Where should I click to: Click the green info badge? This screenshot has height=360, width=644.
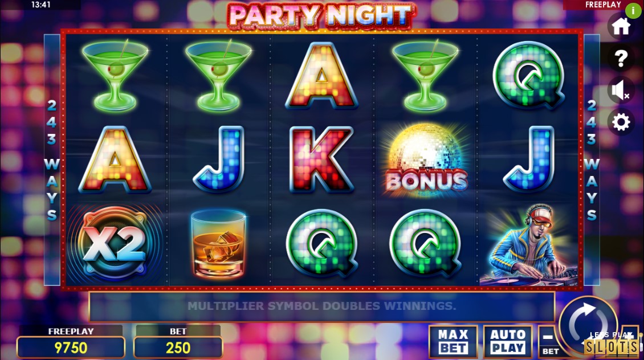pos(633,11)
